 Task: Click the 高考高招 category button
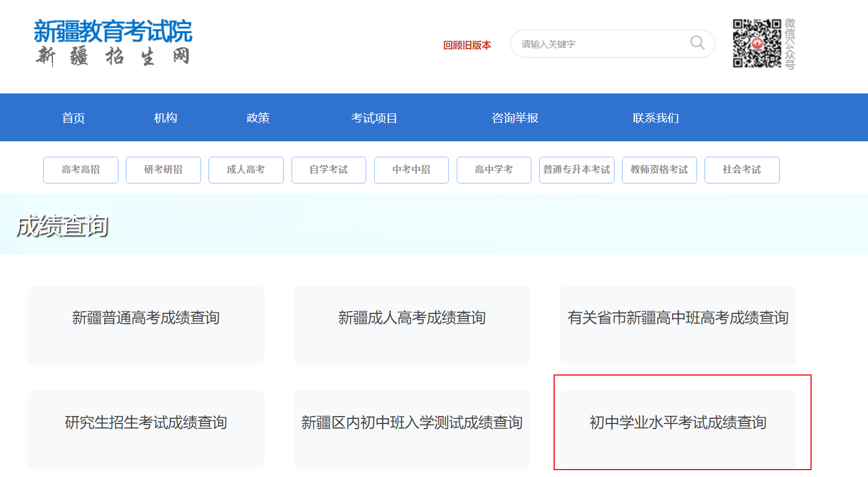(81, 170)
